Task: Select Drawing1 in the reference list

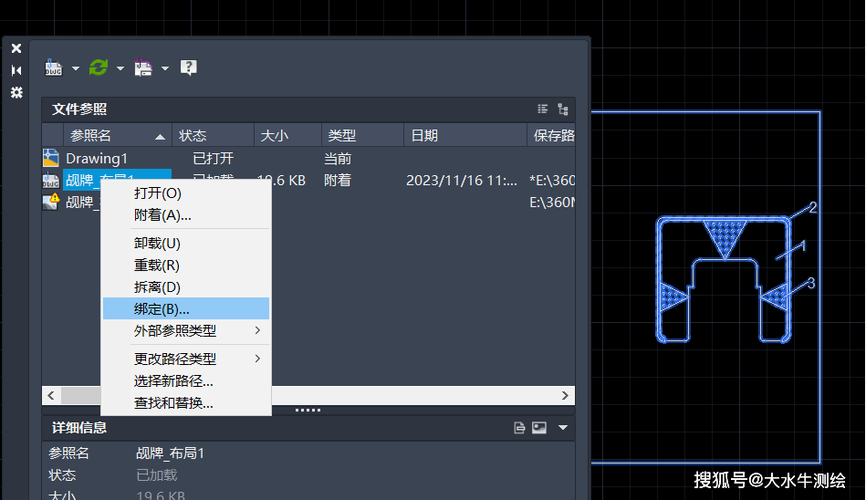Action: 96,158
